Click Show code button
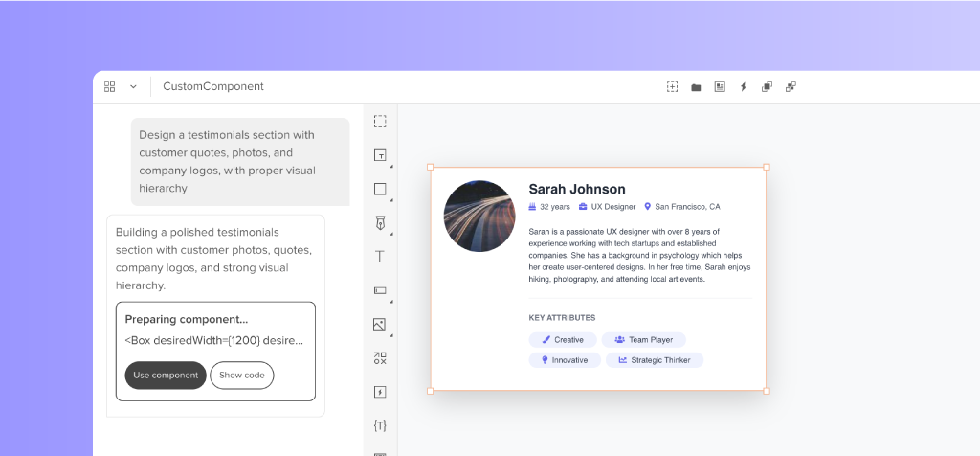Image resolution: width=980 pixels, height=456 pixels. pos(242,376)
